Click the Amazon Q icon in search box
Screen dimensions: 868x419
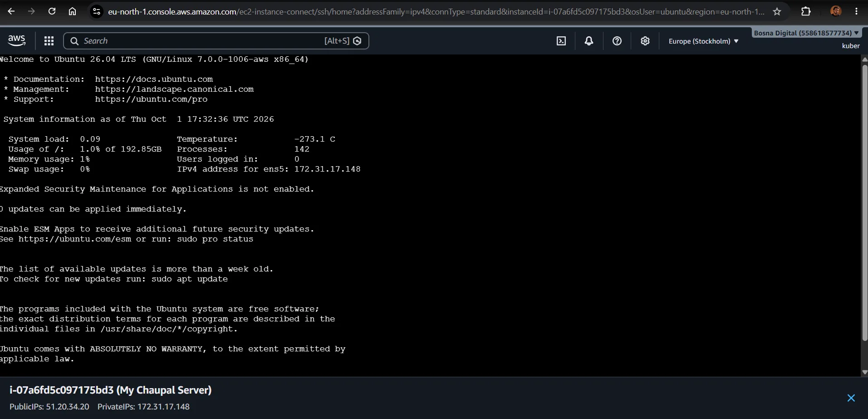pyautogui.click(x=358, y=41)
